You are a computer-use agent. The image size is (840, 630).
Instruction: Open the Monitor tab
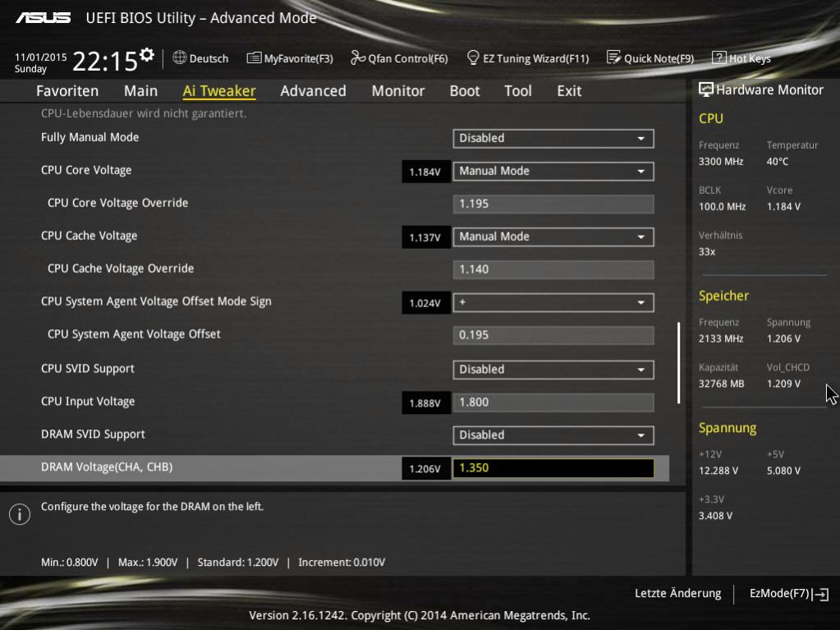coord(398,91)
